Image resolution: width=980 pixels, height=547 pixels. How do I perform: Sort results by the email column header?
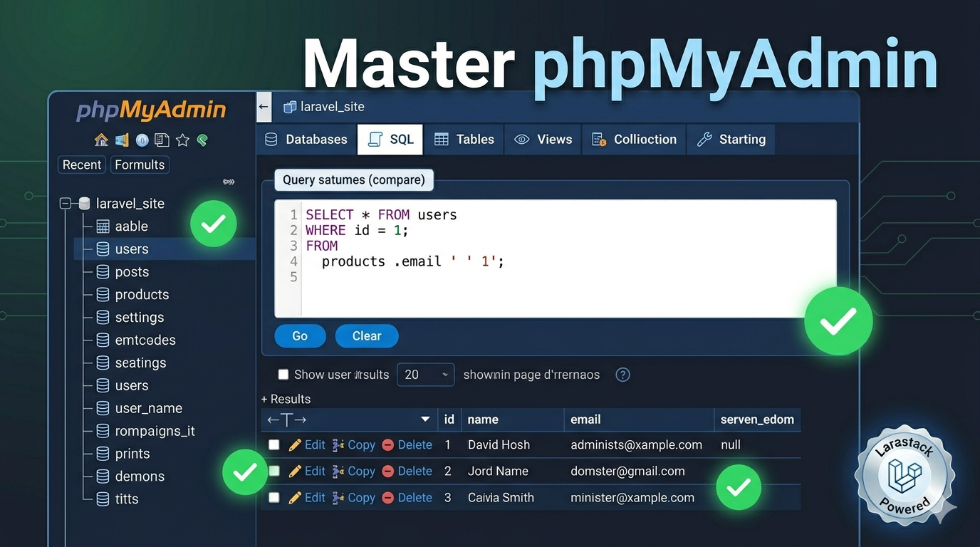click(585, 420)
